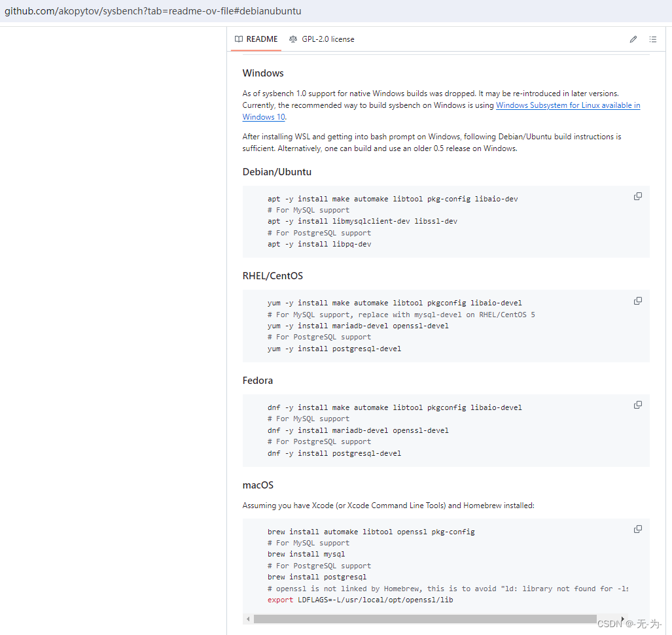The width and height of the screenshot is (672, 635).
Task: Click the pencil icon to edit the README
Action: tap(633, 39)
